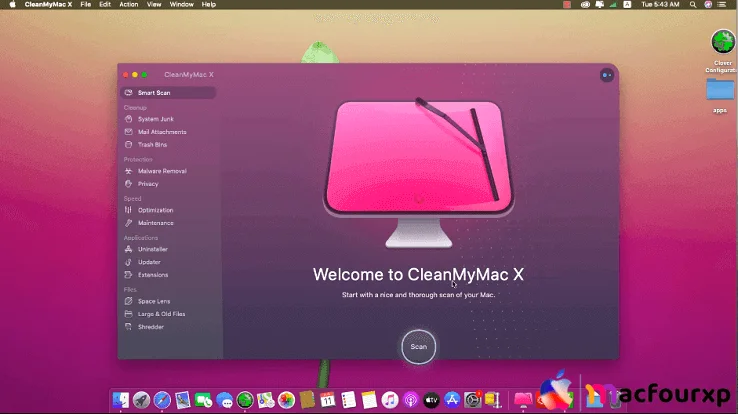Open the Trash Bins label
The image size is (738, 414).
(x=152, y=144)
